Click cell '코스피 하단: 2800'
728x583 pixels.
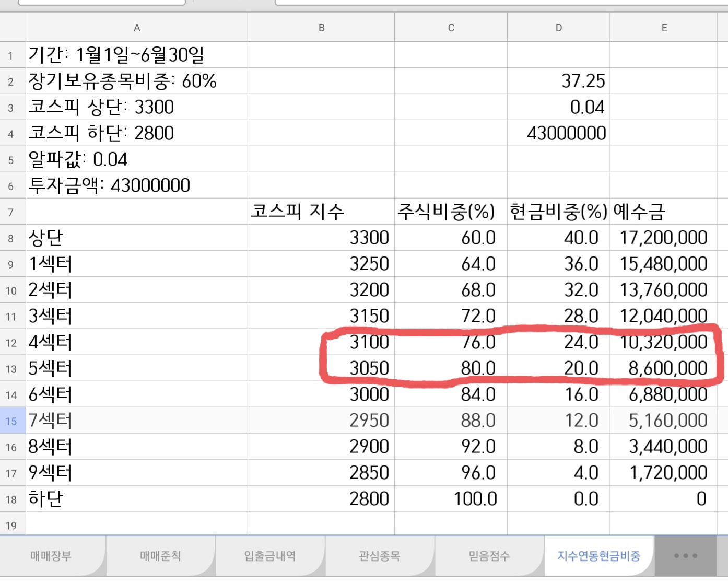click(137, 133)
